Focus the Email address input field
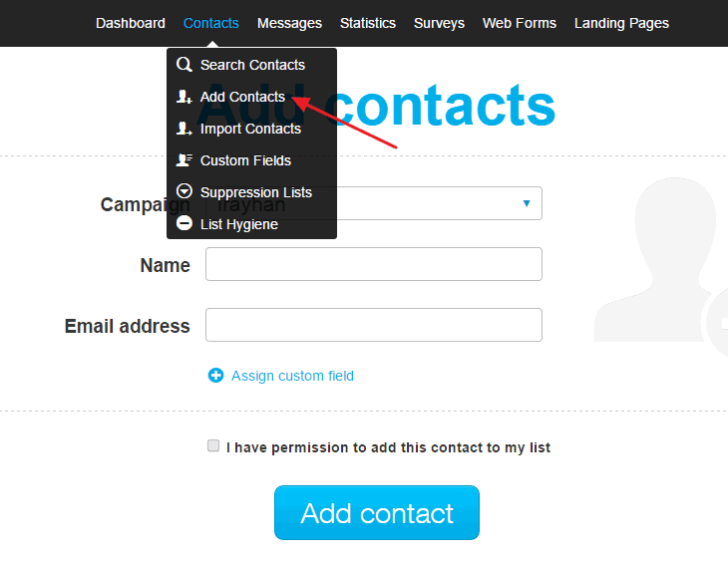Viewport: 728px width, 563px height. click(373, 325)
